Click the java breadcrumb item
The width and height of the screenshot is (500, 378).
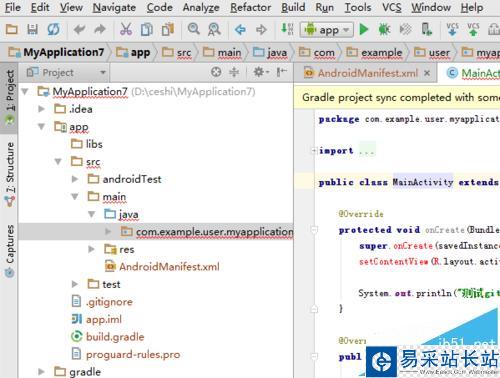[x=270, y=52]
